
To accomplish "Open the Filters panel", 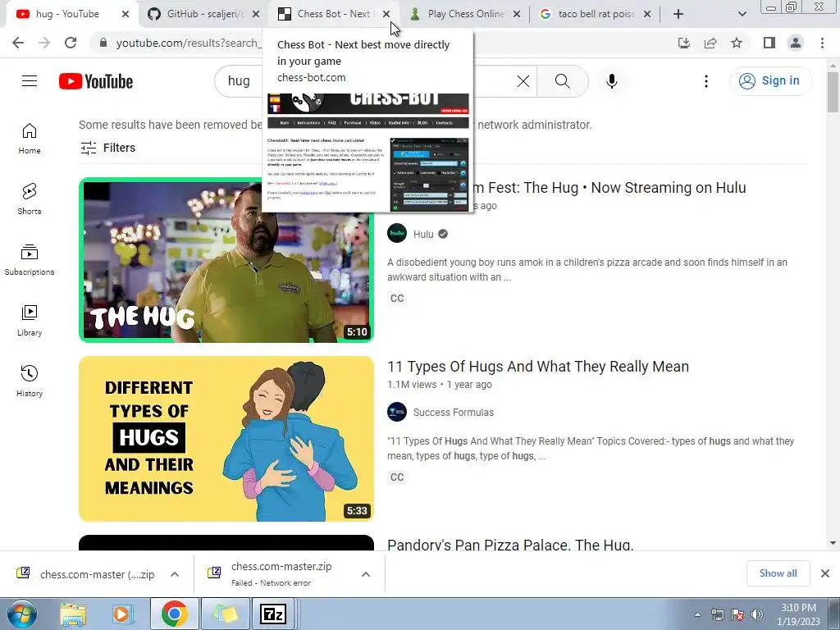I will coord(107,148).
